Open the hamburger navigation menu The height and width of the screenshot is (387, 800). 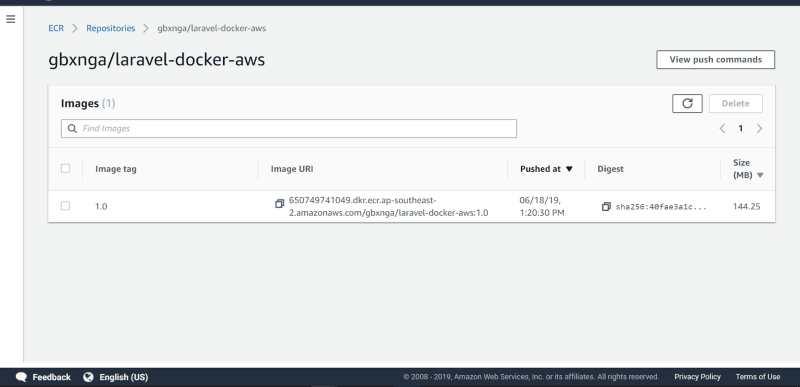(x=11, y=19)
